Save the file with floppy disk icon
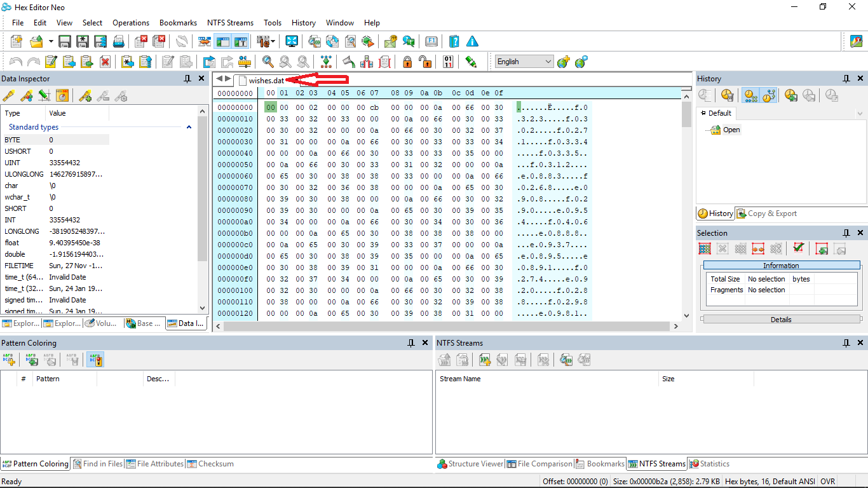Image resolution: width=868 pixels, height=488 pixels. click(64, 41)
